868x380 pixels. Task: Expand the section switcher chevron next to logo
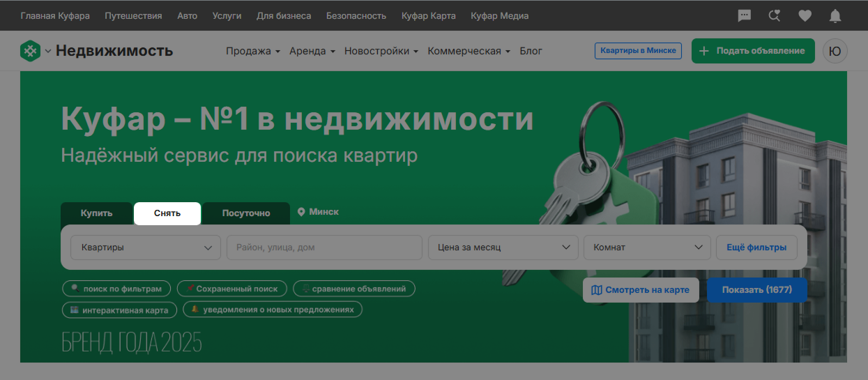(x=48, y=51)
